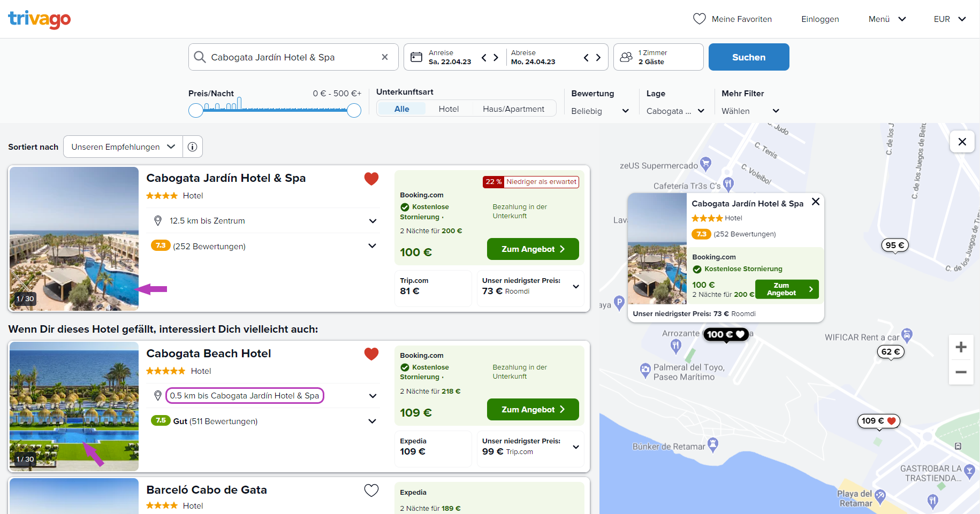Filter by Haus/Apartment type
This screenshot has height=514, width=980.
click(513, 109)
